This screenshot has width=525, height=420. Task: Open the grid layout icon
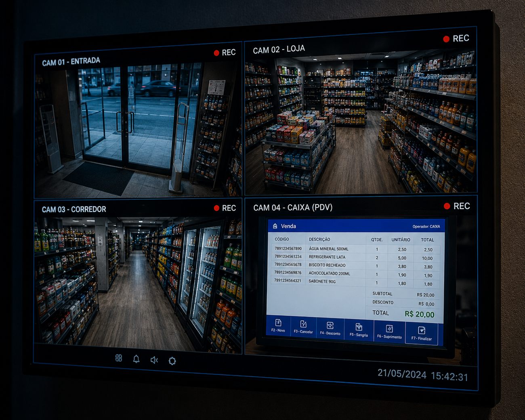click(x=119, y=358)
